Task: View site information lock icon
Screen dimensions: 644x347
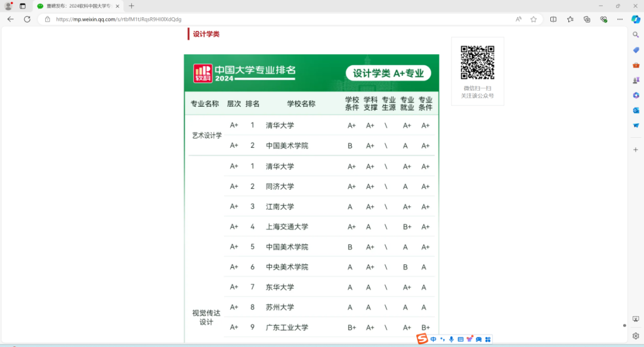Action: [x=48, y=19]
